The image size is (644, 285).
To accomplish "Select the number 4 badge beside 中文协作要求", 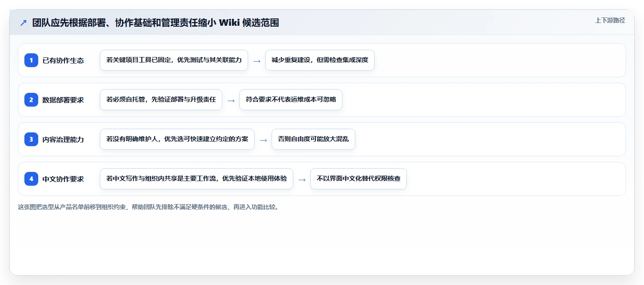I will pyautogui.click(x=31, y=179).
